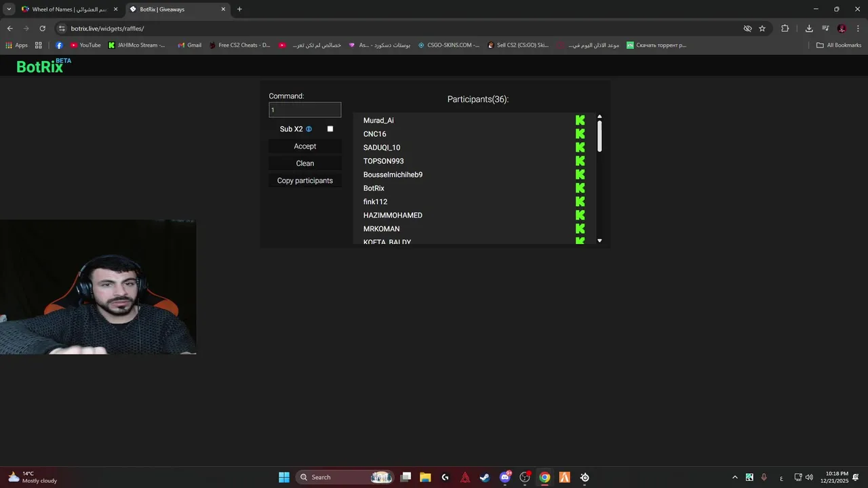Select participant Murad_Ai
The width and height of the screenshot is (868, 488).
[378, 121]
